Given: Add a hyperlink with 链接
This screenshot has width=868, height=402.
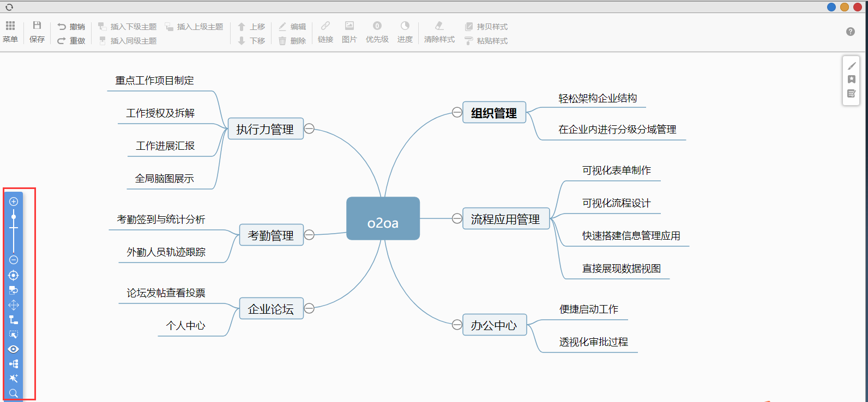Looking at the screenshot, I should [325, 32].
